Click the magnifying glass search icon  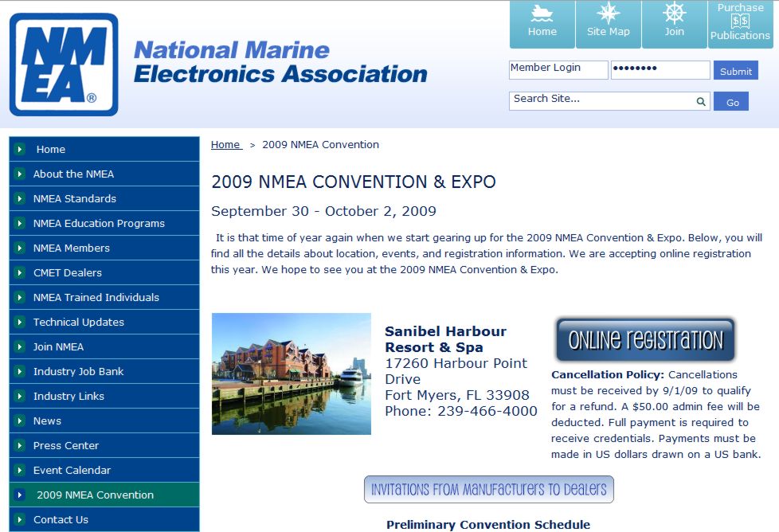[701, 101]
